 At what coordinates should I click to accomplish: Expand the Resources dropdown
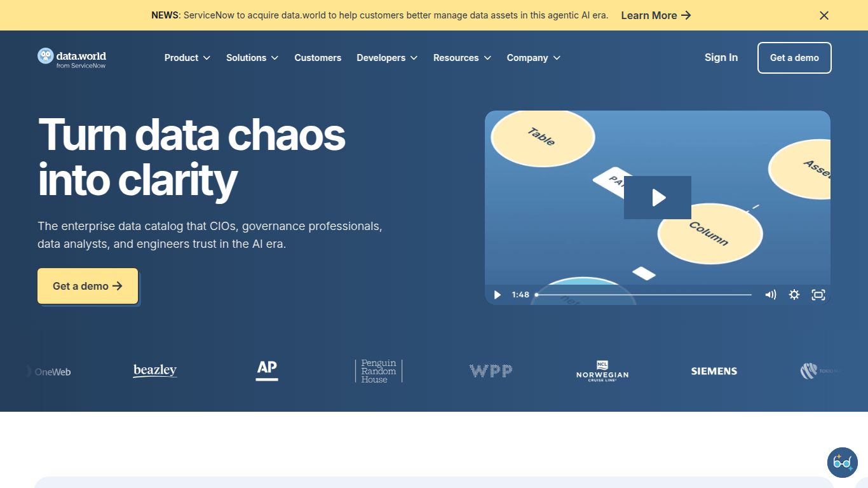(x=462, y=58)
